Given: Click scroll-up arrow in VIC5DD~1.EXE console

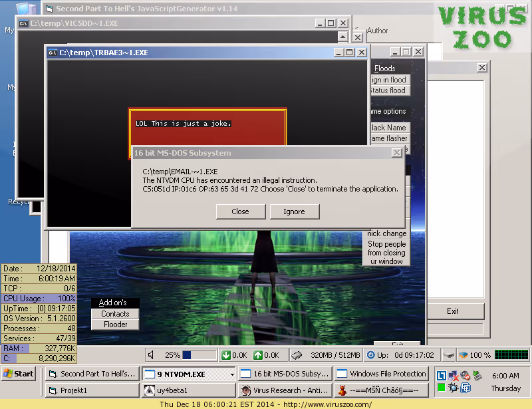Looking at the screenshot, I should click(x=343, y=37).
